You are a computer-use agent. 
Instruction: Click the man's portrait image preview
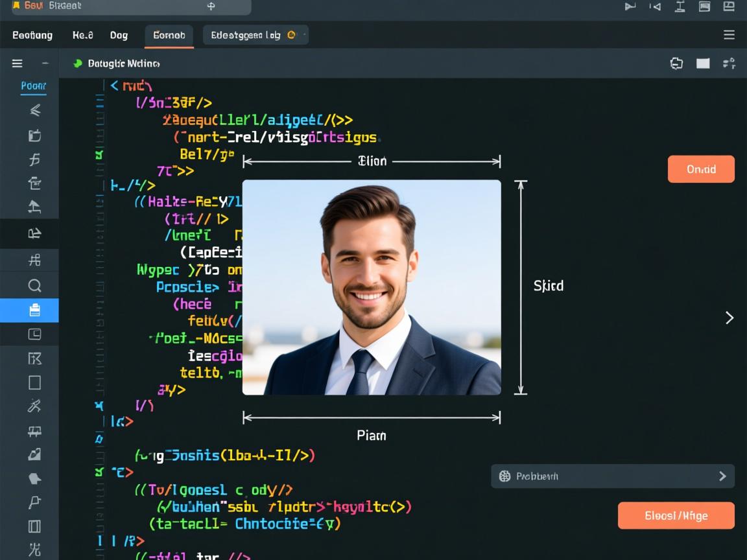pyautogui.click(x=372, y=287)
